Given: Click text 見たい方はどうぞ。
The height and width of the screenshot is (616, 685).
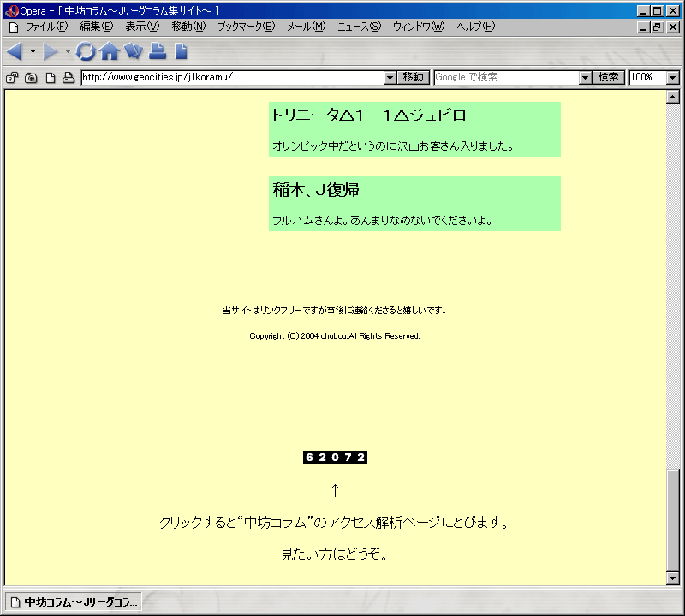Looking at the screenshot, I should [334, 554].
